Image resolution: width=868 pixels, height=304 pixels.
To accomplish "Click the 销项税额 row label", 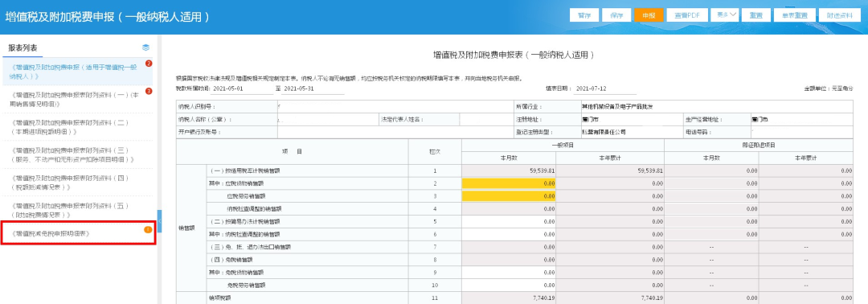I will click(219, 298).
